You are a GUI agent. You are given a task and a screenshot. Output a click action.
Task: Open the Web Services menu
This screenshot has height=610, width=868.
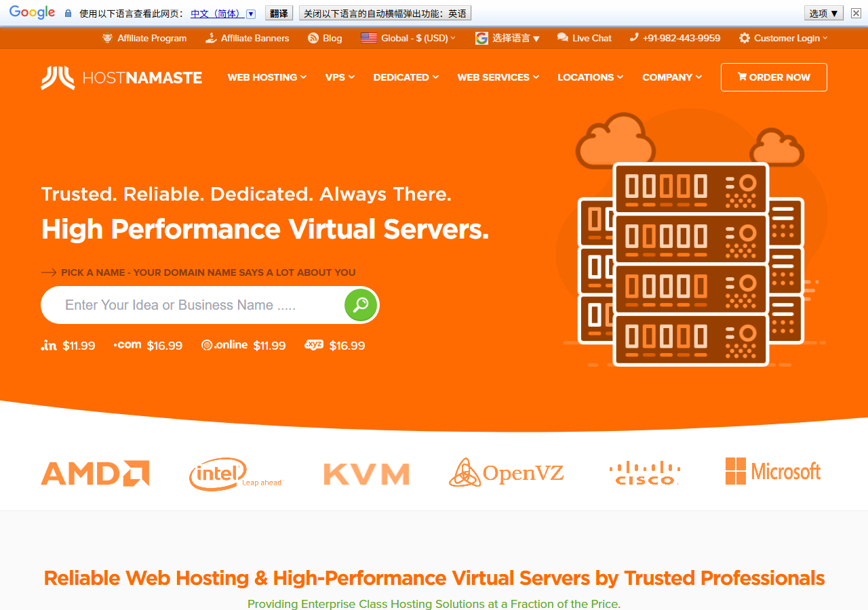[498, 77]
